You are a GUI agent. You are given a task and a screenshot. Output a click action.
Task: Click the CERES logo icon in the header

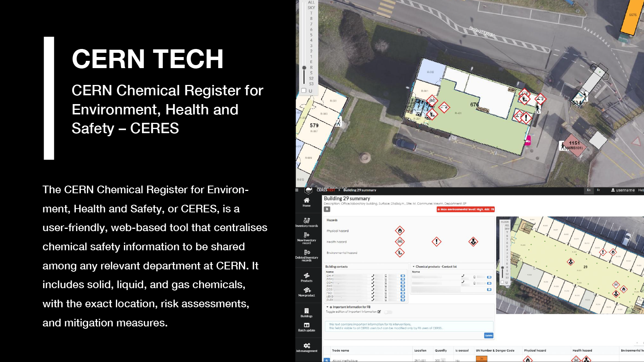click(308, 190)
